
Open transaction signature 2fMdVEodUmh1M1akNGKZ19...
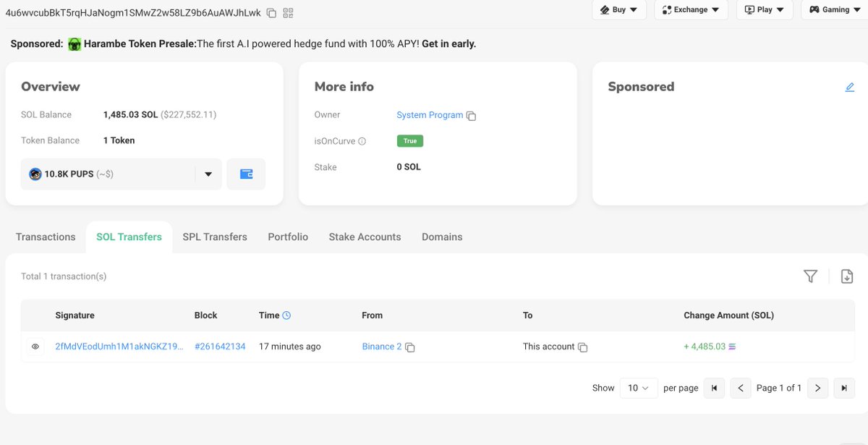[x=119, y=347]
